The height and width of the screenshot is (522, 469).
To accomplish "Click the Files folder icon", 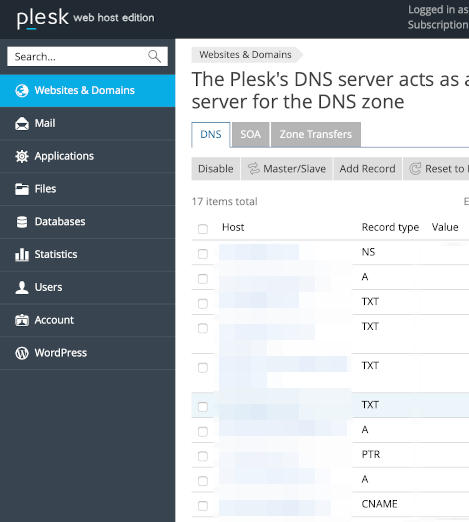I will 22,189.
